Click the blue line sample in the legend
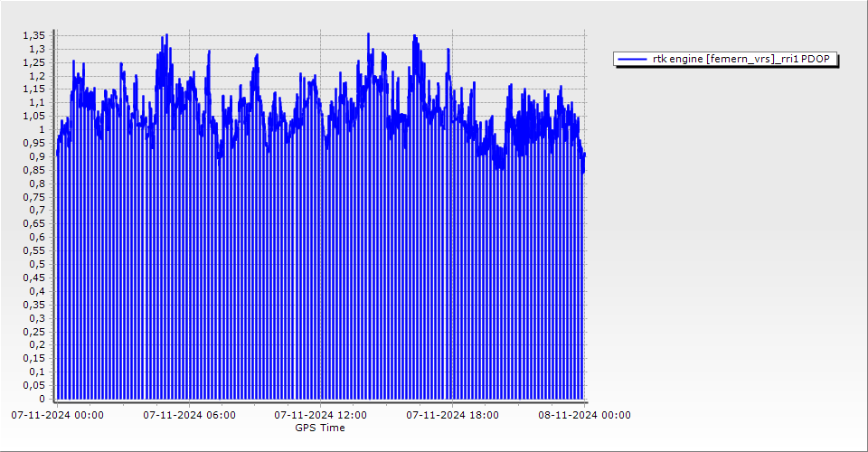Image resolution: width=868 pixels, height=452 pixels. click(633, 59)
